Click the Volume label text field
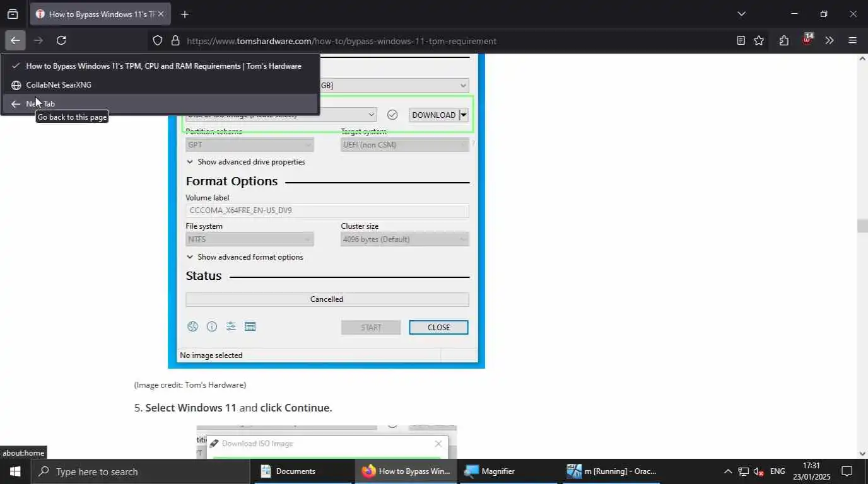This screenshot has height=484, width=868. tap(327, 210)
